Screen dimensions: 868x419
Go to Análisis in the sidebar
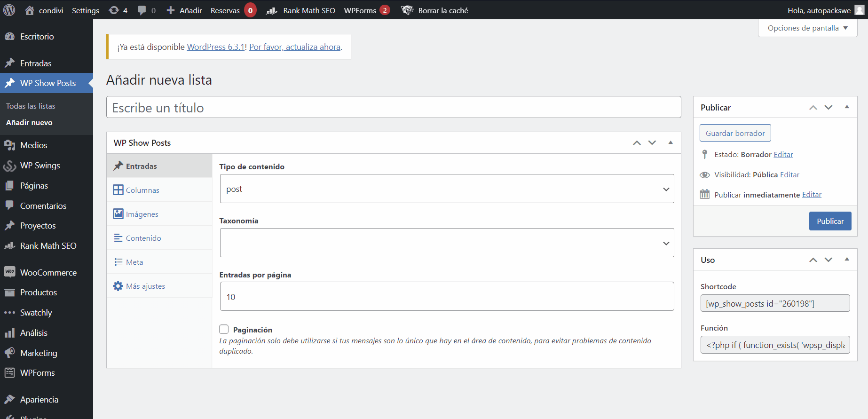click(33, 333)
